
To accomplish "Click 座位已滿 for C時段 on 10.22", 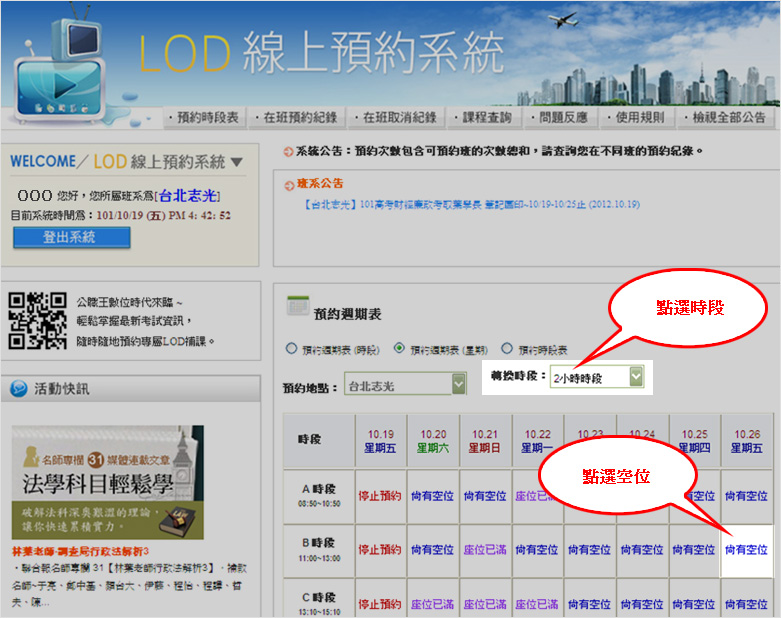I will click(537, 604).
